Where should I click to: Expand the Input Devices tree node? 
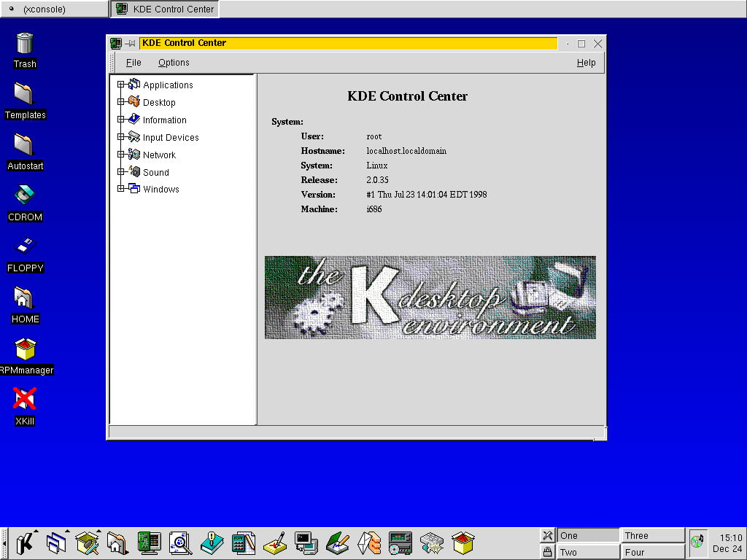pos(120,137)
